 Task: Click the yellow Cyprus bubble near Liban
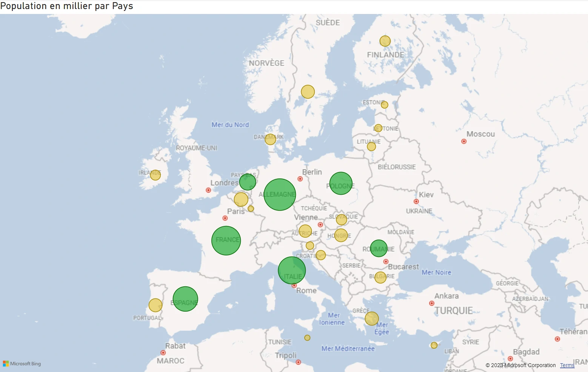click(434, 345)
